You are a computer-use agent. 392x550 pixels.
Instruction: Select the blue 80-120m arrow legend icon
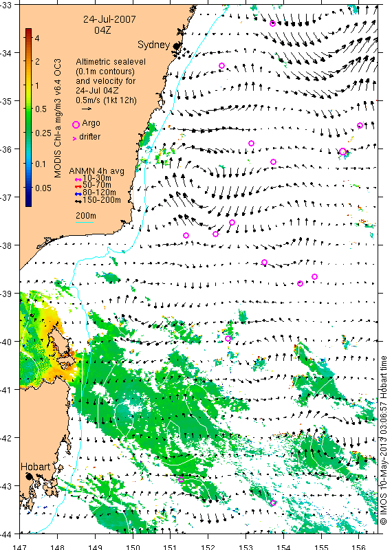click(78, 194)
